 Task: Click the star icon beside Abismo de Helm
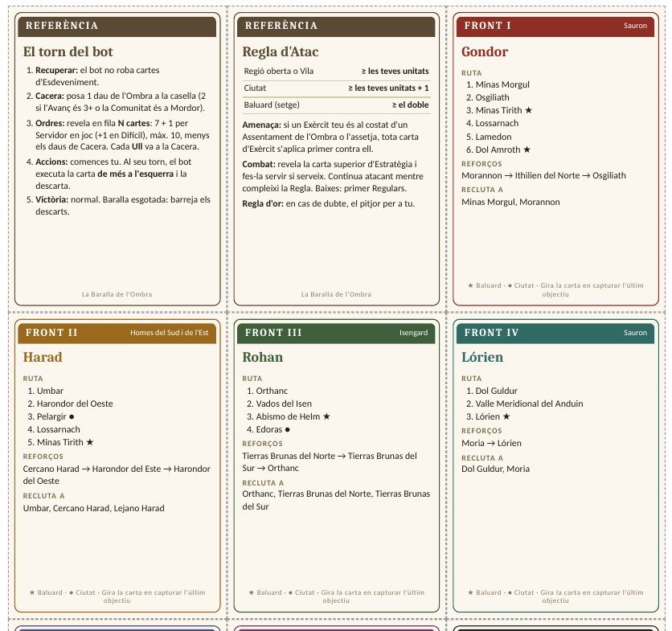point(326,416)
